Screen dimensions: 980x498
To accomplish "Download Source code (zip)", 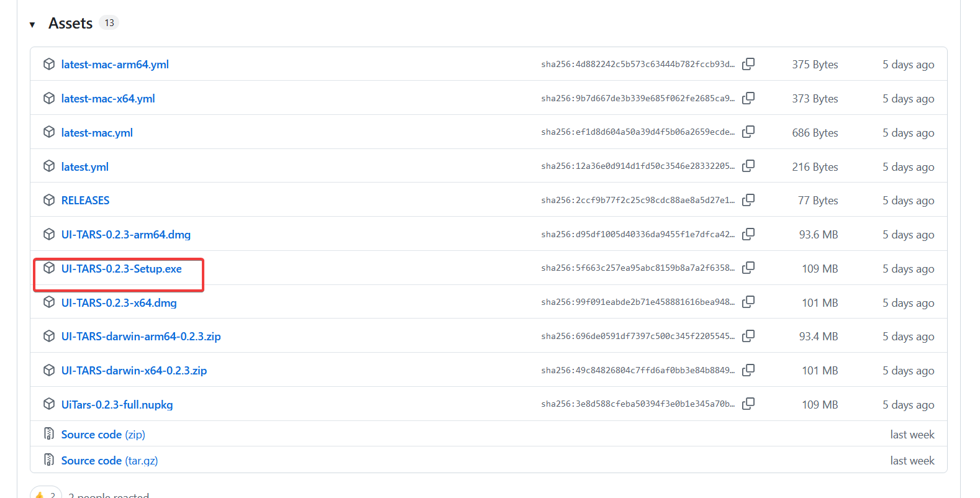I will point(103,435).
